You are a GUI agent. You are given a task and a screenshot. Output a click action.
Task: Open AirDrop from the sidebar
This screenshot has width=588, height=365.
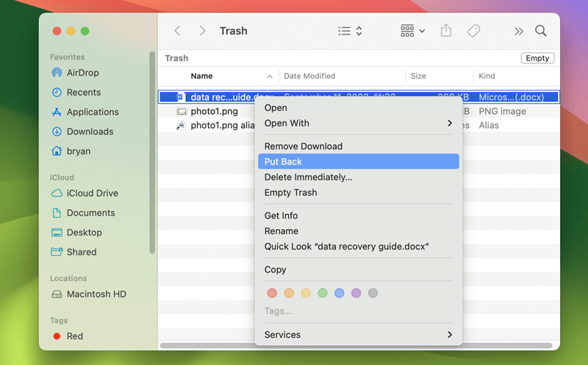[x=82, y=73]
